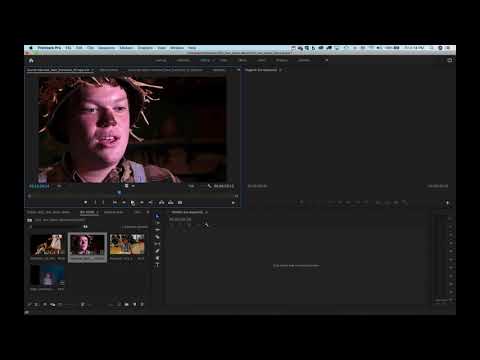Step back one frame in Source monitor
This screenshot has height=360, width=480.
coord(124,202)
